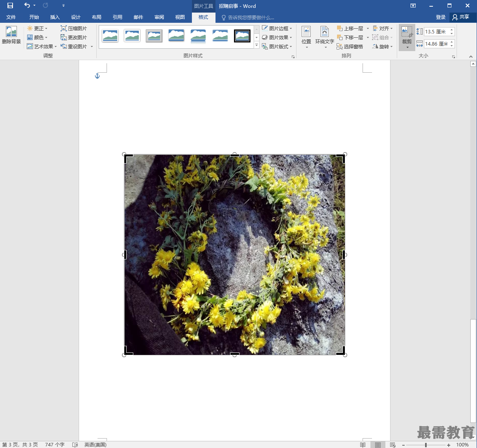Click 压缩图片 (Compress Pictures)
477x448 pixels.
click(x=74, y=28)
